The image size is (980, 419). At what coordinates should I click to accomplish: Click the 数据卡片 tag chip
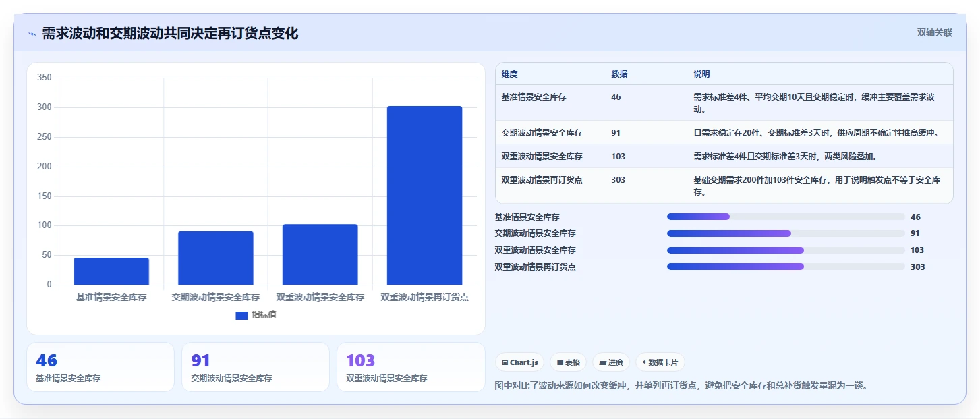pyautogui.click(x=660, y=362)
